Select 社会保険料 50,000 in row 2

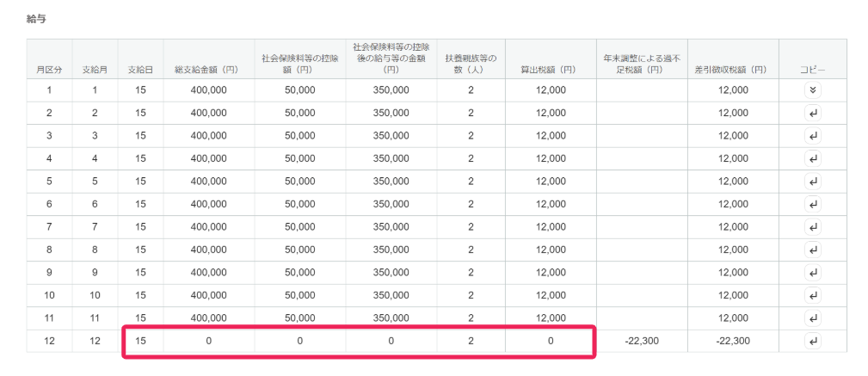(x=300, y=113)
